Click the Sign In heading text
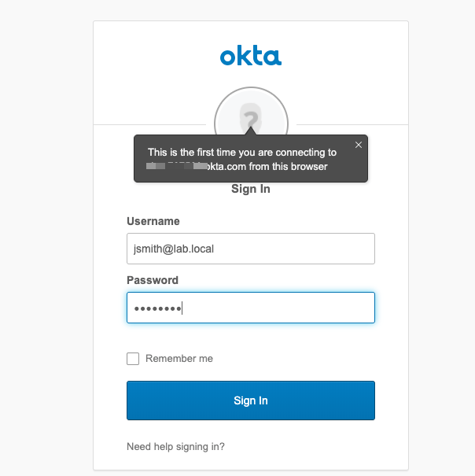The height and width of the screenshot is (476, 475). pyautogui.click(x=251, y=189)
